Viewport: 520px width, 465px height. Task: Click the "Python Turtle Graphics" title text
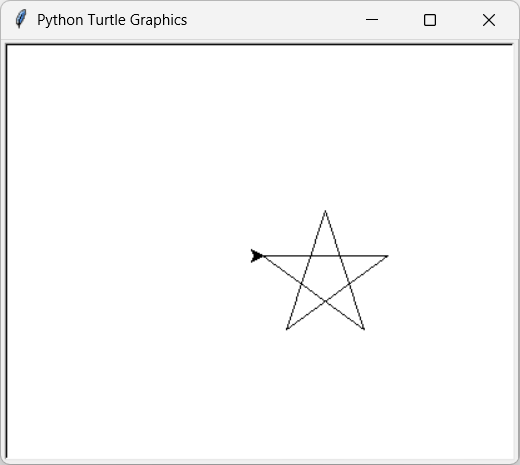coord(112,20)
